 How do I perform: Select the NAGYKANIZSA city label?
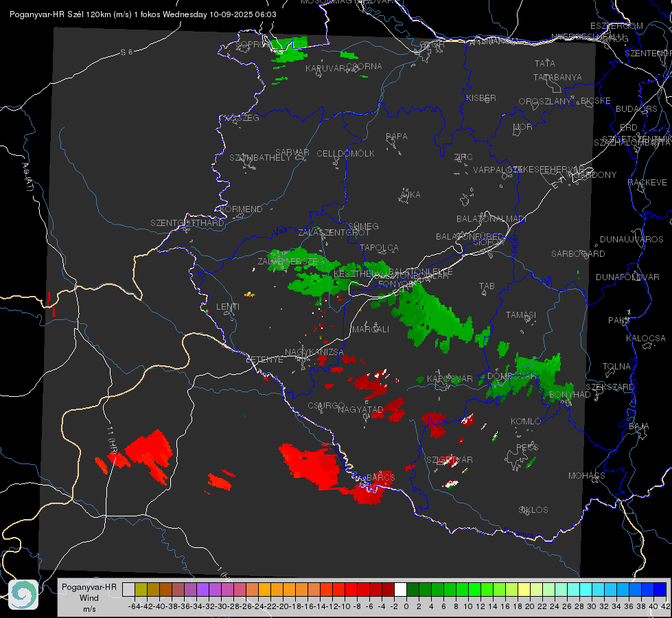tap(314, 352)
